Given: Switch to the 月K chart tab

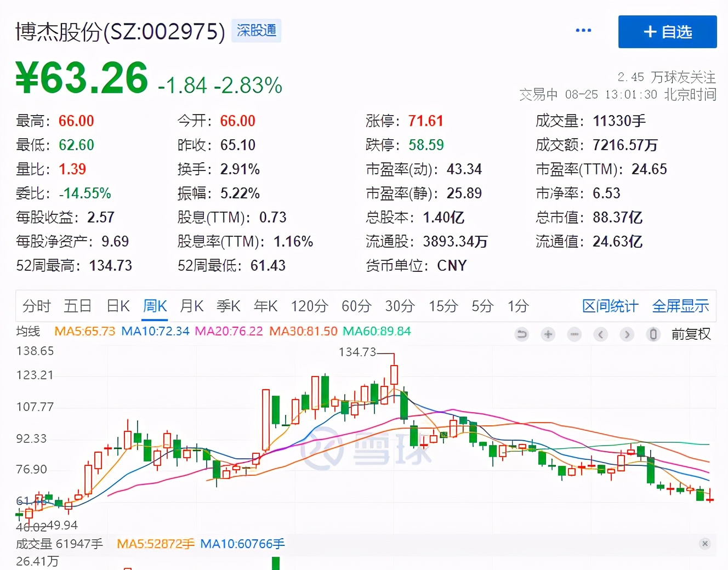Looking at the screenshot, I should click(x=192, y=306).
